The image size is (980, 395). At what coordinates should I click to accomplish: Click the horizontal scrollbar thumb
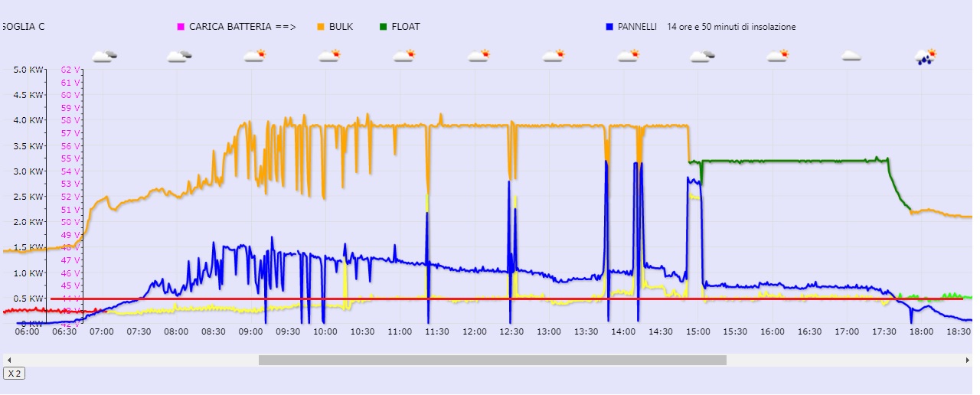coord(492,360)
